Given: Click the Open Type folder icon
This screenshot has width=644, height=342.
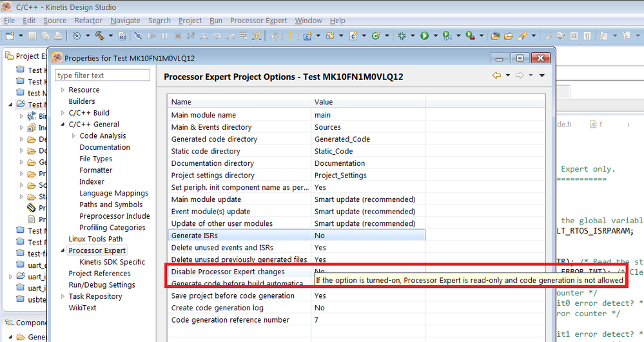Looking at the screenshot, I should [495, 36].
